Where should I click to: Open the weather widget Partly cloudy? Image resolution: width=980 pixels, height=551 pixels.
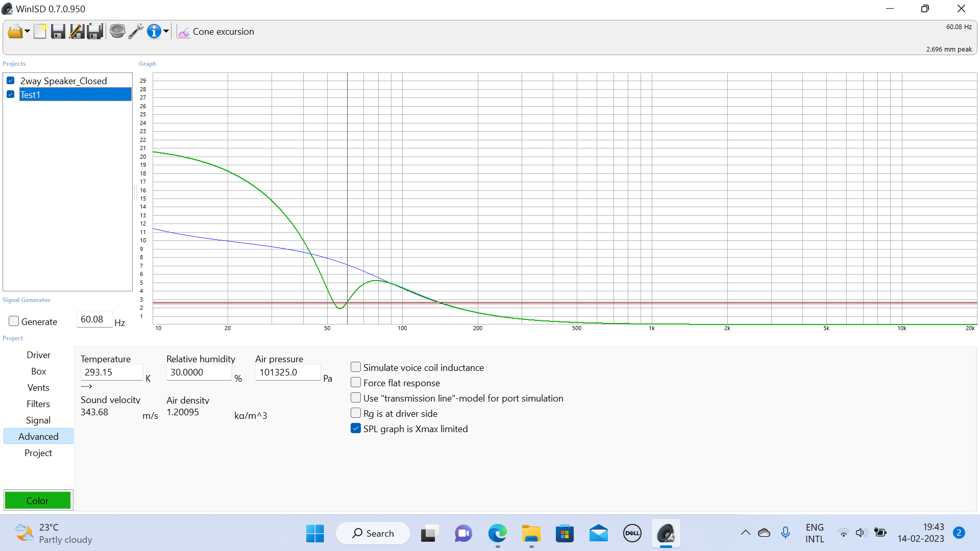(x=54, y=534)
